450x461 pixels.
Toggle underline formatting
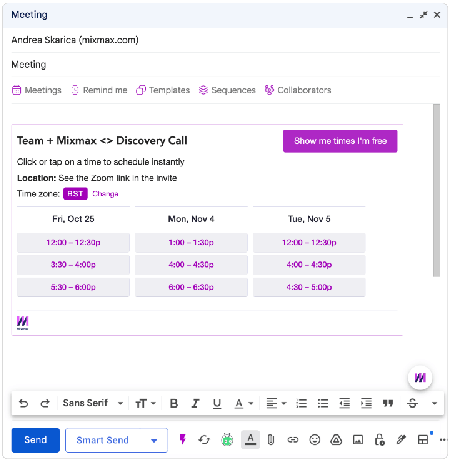[217, 403]
